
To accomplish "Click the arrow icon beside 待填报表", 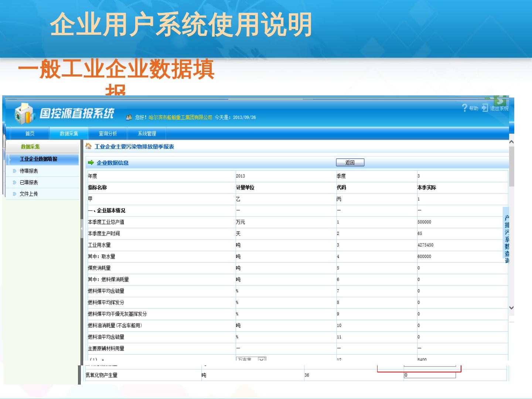I will pos(15,171).
